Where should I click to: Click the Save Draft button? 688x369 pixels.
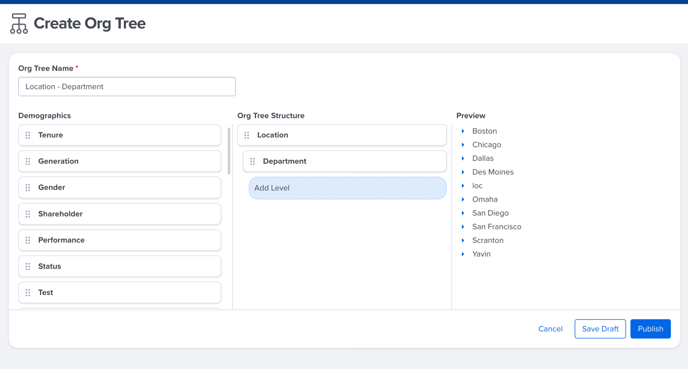[x=600, y=329]
